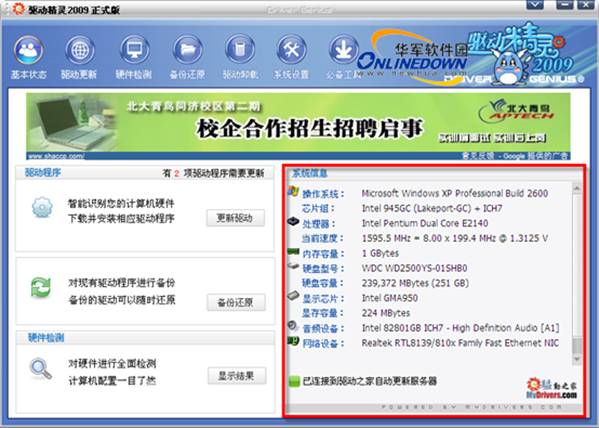
Task: Open the title bar dropdown arrow button
Action: click(x=535, y=5)
